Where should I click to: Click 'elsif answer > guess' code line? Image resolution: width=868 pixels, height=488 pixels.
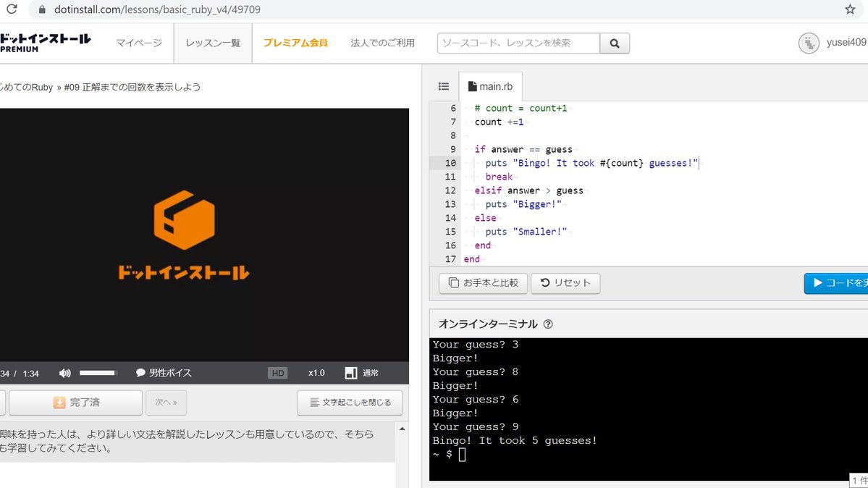(528, 190)
